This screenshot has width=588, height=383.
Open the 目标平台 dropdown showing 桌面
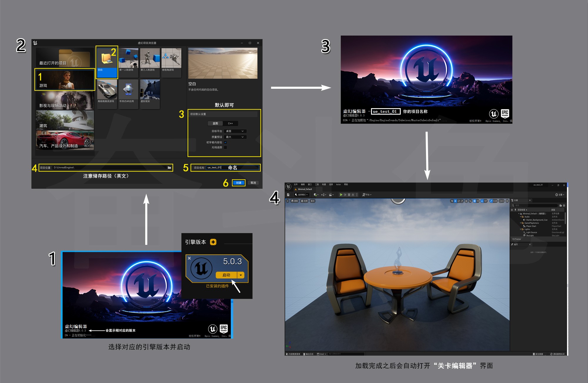(x=235, y=131)
